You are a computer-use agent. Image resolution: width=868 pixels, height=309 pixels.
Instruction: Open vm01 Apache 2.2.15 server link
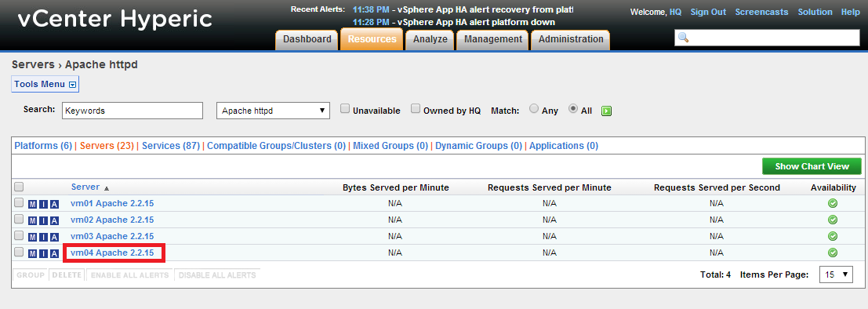[x=112, y=204]
